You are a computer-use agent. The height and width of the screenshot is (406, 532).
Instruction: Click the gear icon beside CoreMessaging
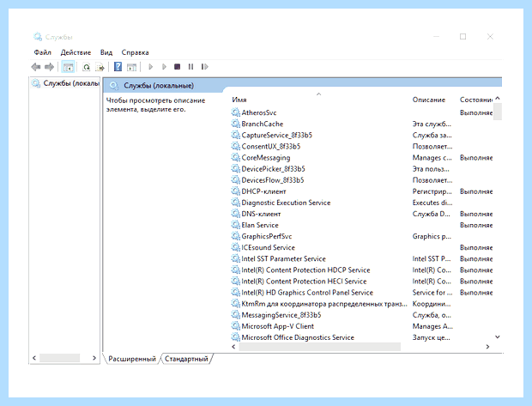(x=235, y=157)
